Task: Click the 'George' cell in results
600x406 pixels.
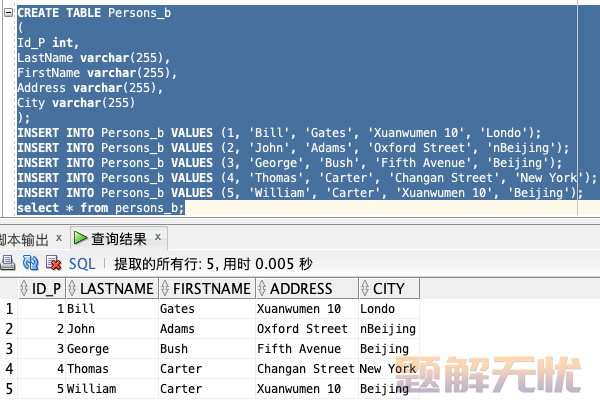Action: [112, 349]
